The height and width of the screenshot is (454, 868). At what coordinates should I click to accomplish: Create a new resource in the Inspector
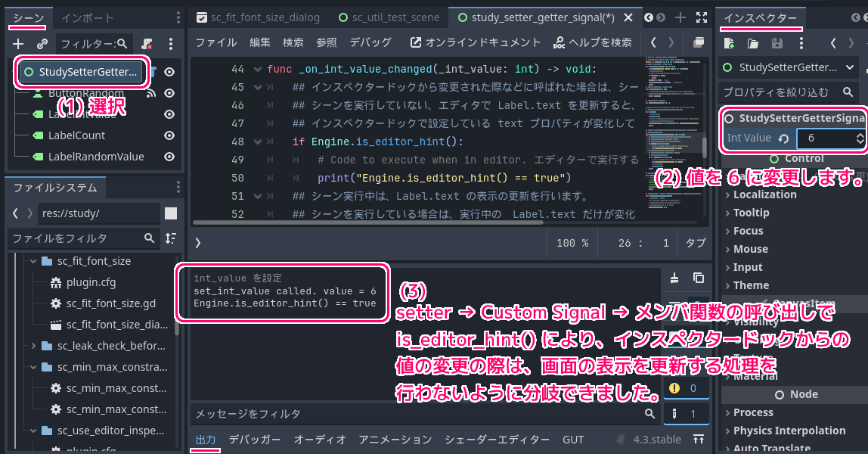(730, 44)
